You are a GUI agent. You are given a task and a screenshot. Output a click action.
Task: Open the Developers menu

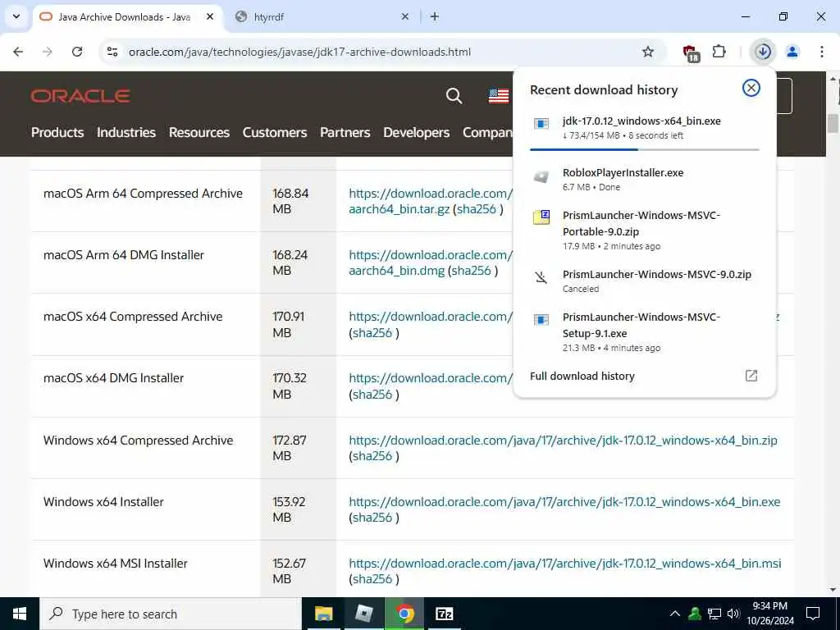[416, 132]
